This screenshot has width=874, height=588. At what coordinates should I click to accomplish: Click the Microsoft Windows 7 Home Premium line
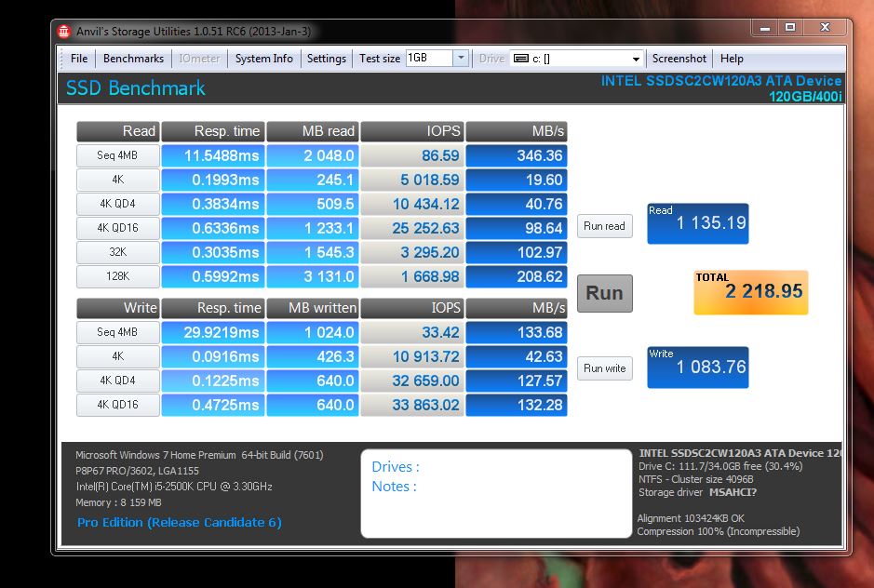pos(199,455)
